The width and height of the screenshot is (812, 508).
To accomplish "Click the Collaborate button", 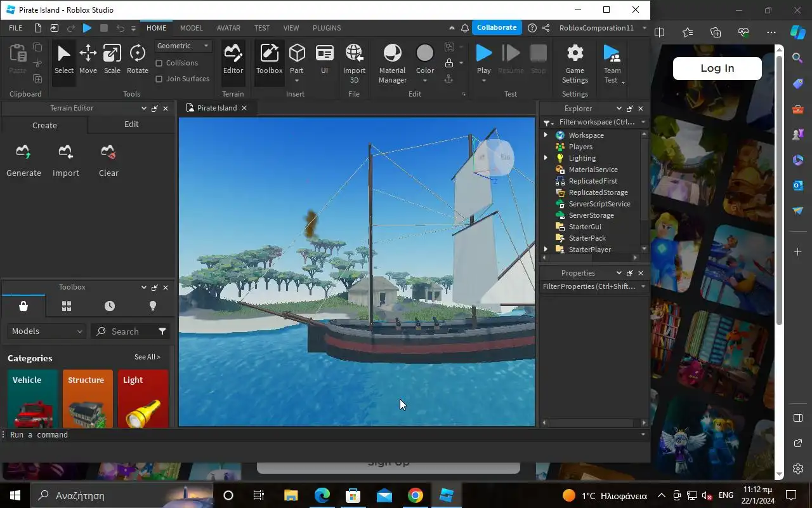I will 497,27.
